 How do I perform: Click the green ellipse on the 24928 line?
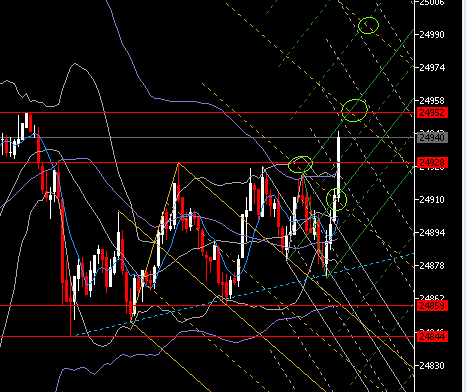pos(300,164)
